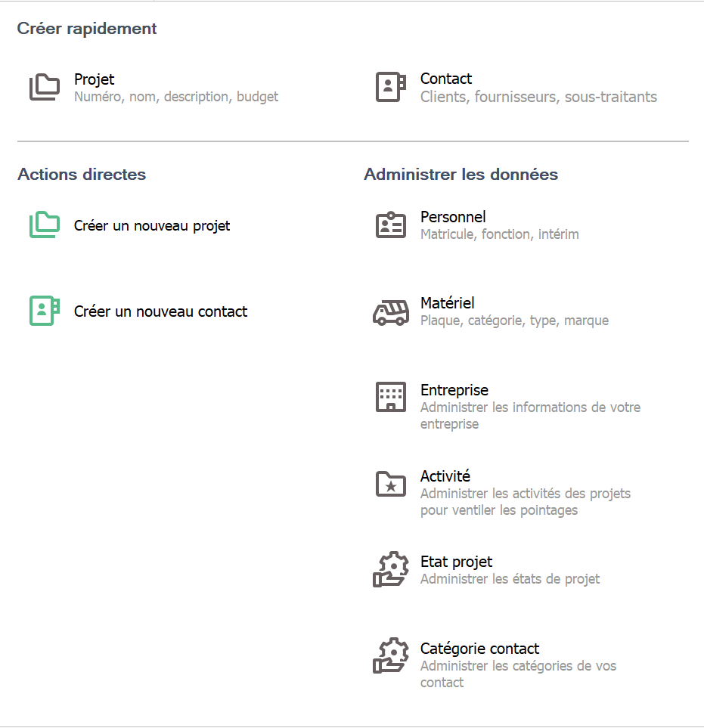Open the Projet quick-create title
The image size is (704, 728).
pyautogui.click(x=95, y=79)
